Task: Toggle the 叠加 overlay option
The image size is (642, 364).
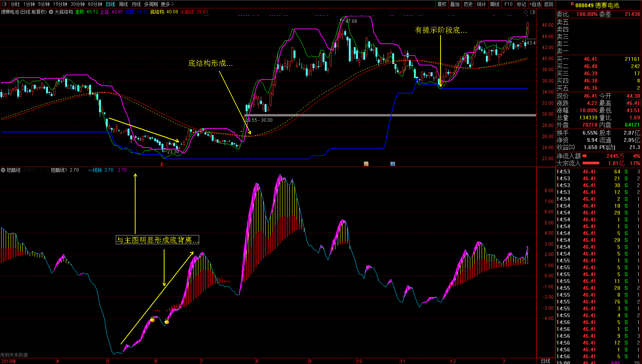Action: 455,4
